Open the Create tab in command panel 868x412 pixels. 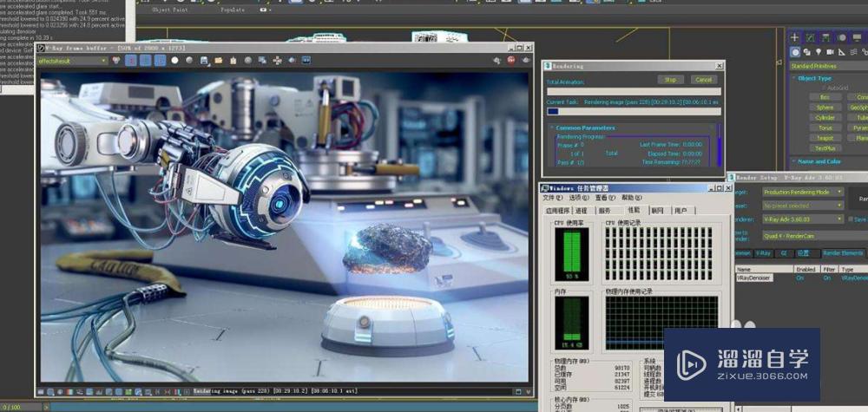[794, 37]
